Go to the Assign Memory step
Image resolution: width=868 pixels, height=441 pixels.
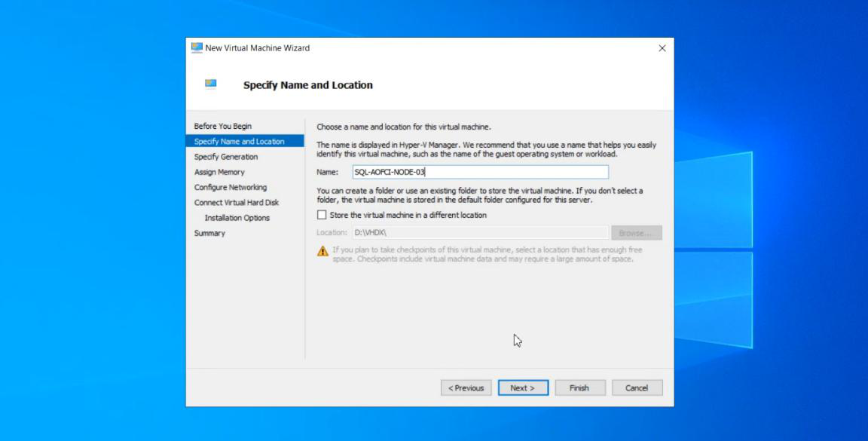click(219, 173)
